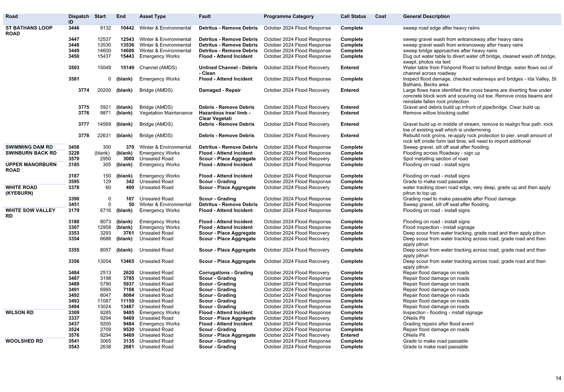Click the Road column header

pos(12,16)
